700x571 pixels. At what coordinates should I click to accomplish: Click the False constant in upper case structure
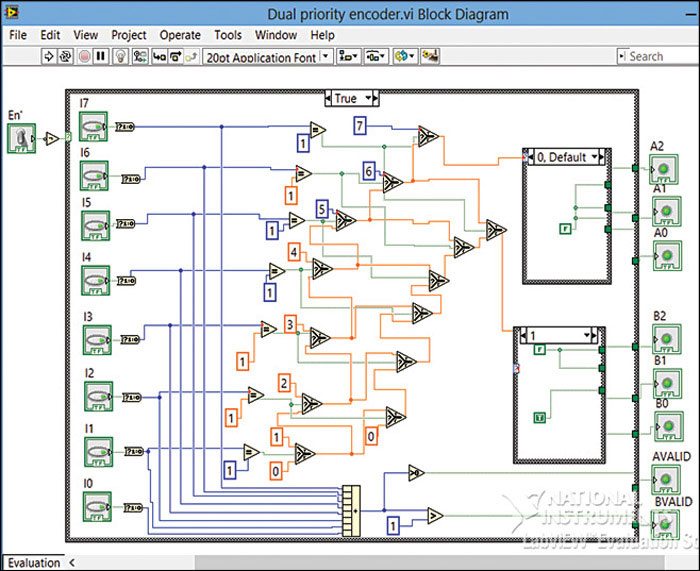click(x=566, y=229)
